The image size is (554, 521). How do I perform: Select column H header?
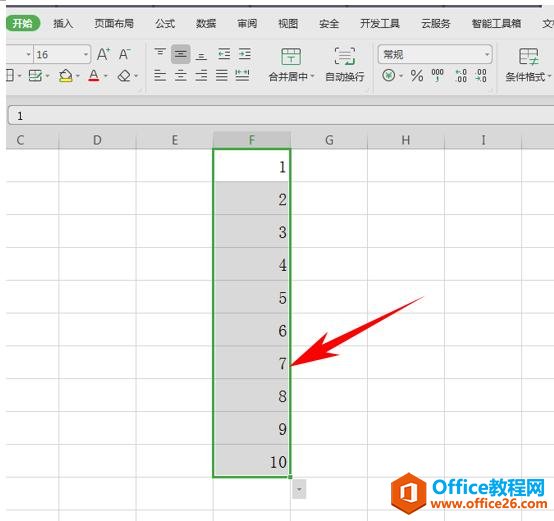tap(406, 140)
